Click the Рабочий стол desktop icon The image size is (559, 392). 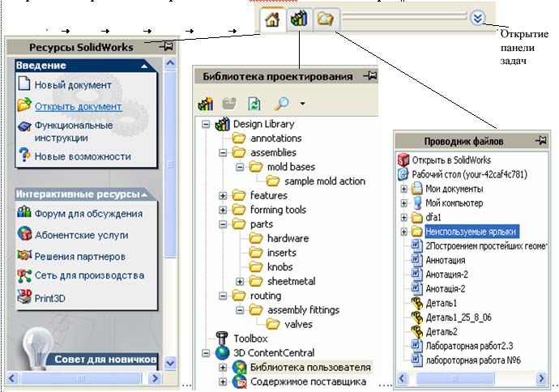coord(403,174)
